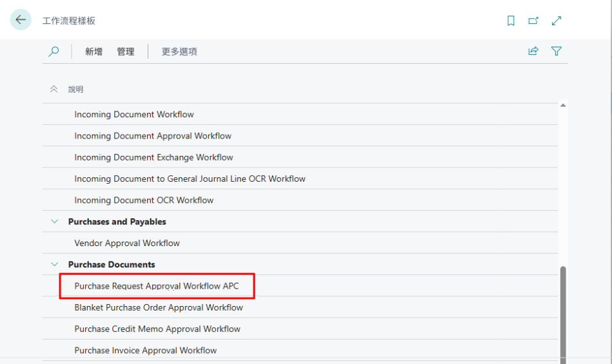
Task: Click the vertical scrollbar thumb
Action: 563,315
